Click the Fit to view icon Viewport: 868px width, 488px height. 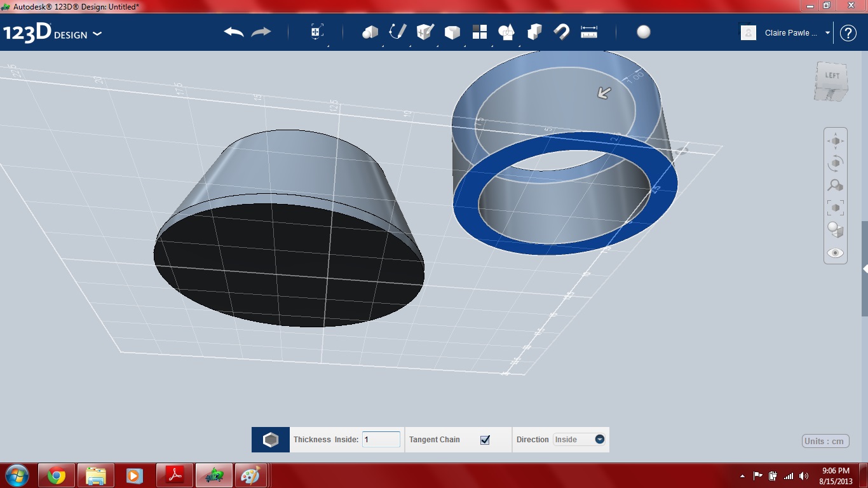pos(836,208)
